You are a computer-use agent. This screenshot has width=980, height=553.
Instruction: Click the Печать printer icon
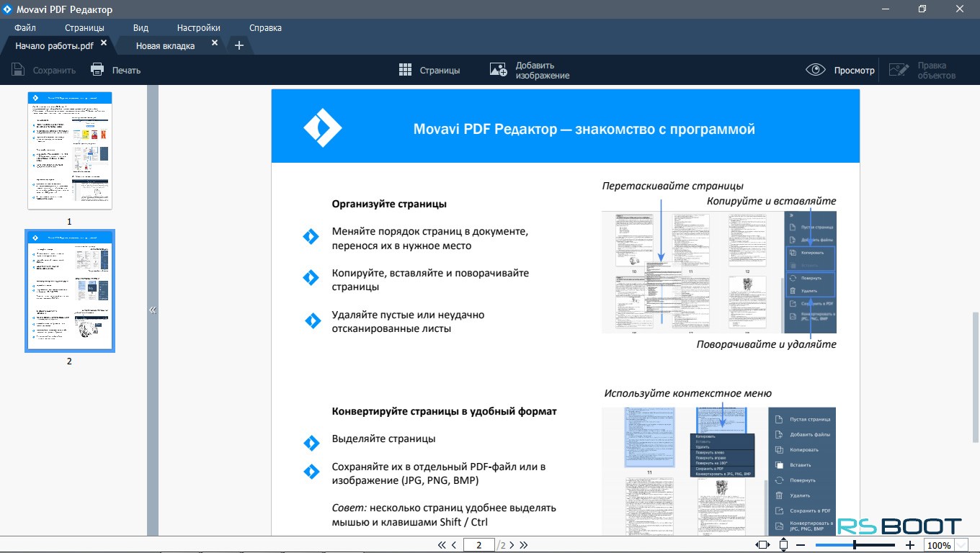click(97, 70)
